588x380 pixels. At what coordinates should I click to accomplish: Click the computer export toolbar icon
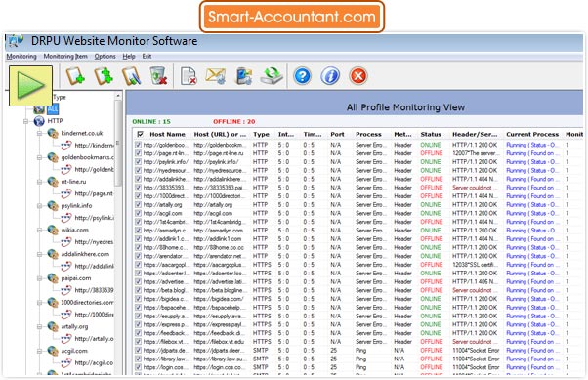[243, 76]
